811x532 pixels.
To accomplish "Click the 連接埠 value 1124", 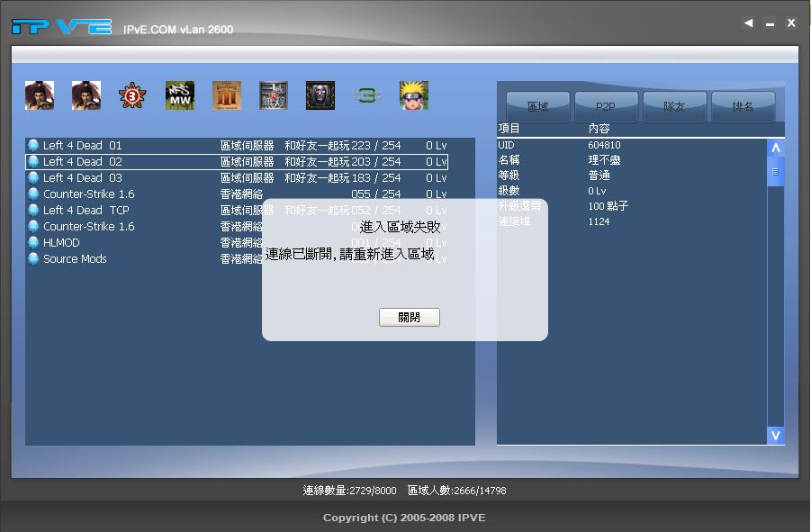I will [x=599, y=221].
